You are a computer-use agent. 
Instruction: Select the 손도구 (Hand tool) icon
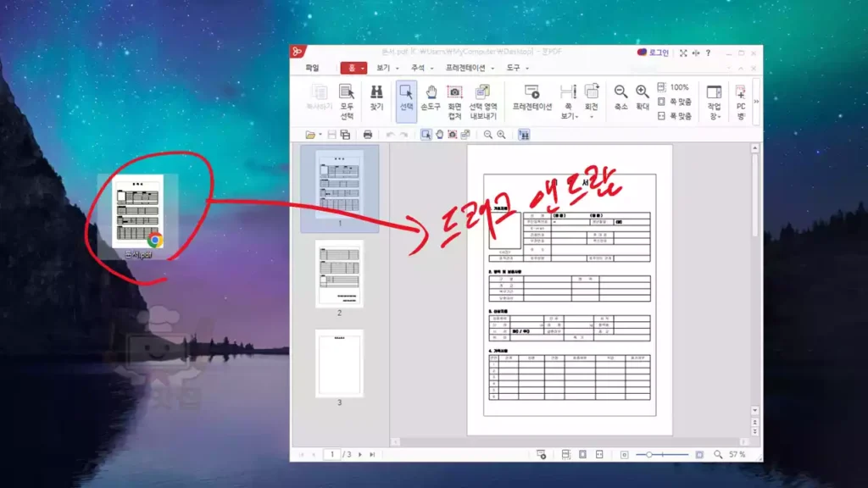pos(431,97)
